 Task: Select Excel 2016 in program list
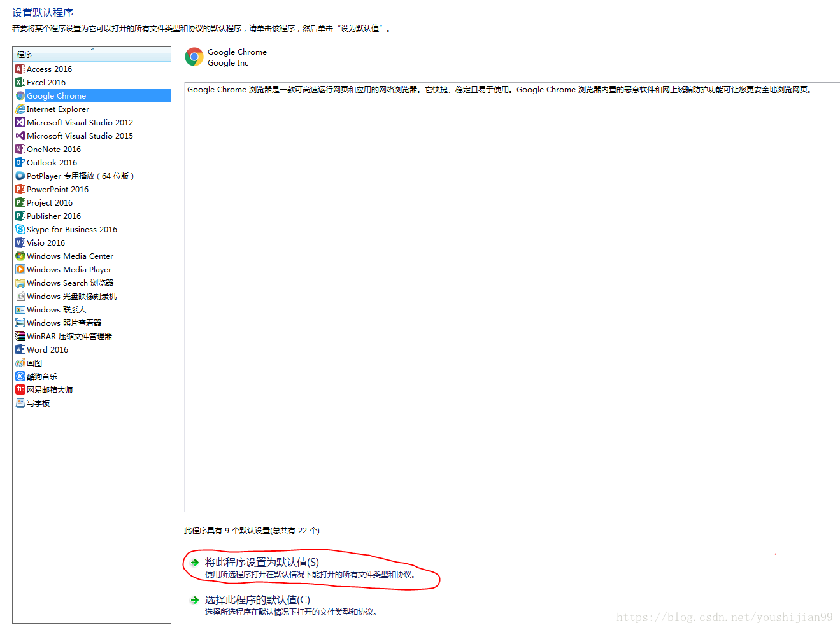point(46,82)
